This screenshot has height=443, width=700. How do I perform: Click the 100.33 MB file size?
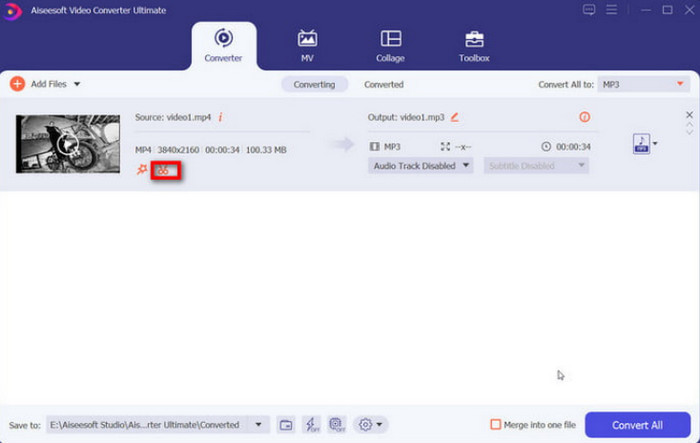point(266,150)
